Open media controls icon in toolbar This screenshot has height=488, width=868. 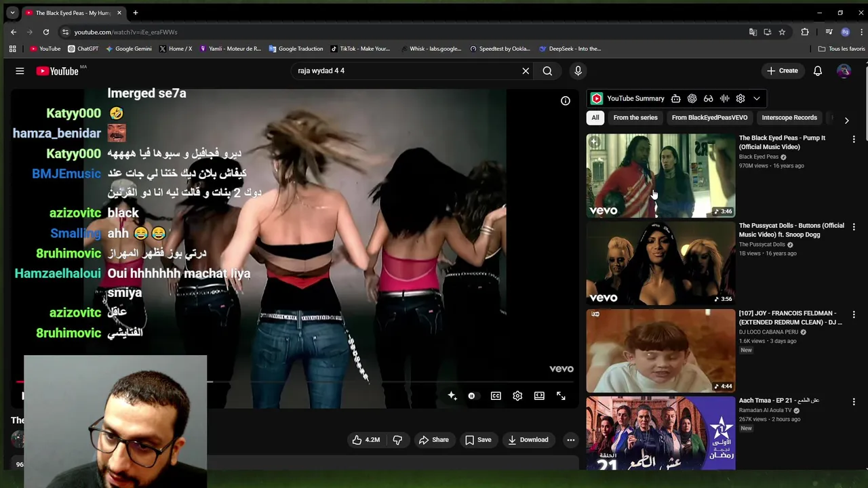[x=829, y=32]
